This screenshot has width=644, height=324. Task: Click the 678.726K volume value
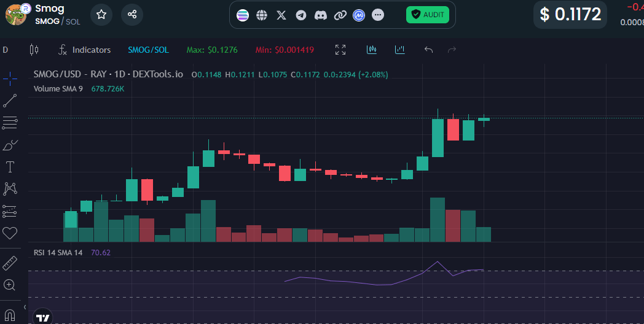tap(108, 88)
